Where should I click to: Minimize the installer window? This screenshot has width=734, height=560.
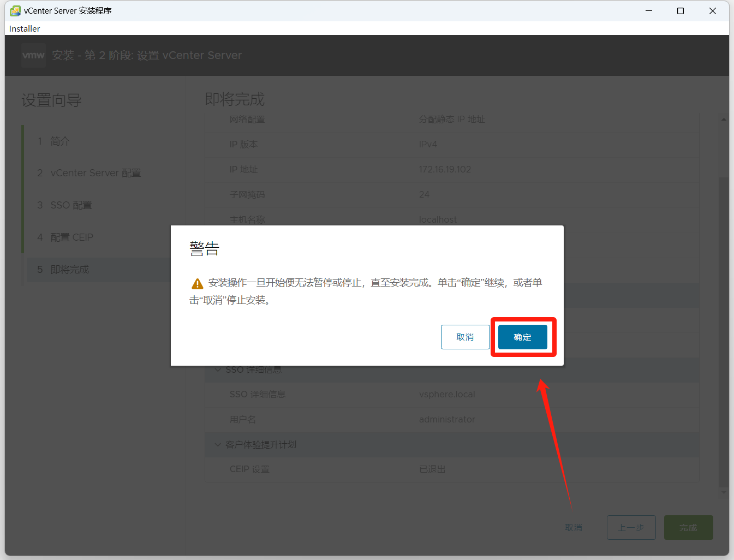649,11
